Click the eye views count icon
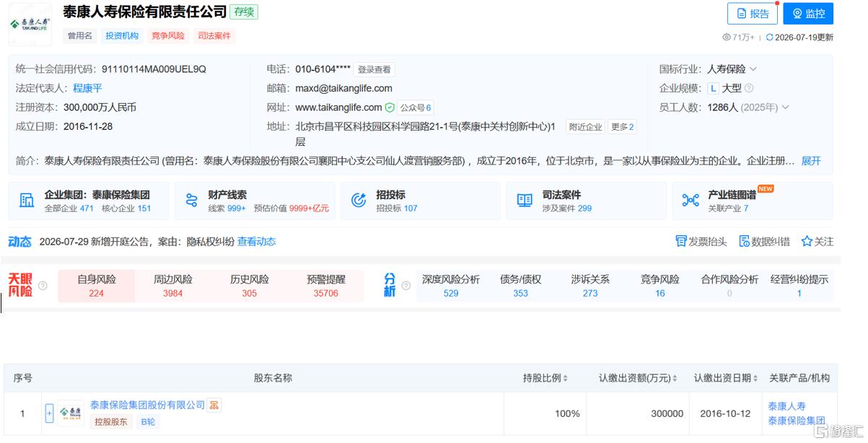 727,37
